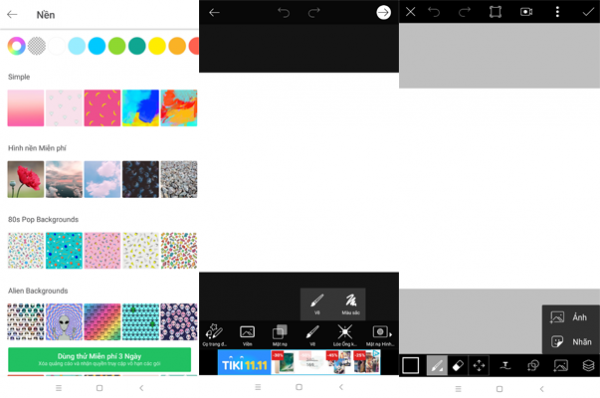Open the color wheel picker
Image resolution: width=600 pixels, height=398 pixels.
(x=16, y=46)
